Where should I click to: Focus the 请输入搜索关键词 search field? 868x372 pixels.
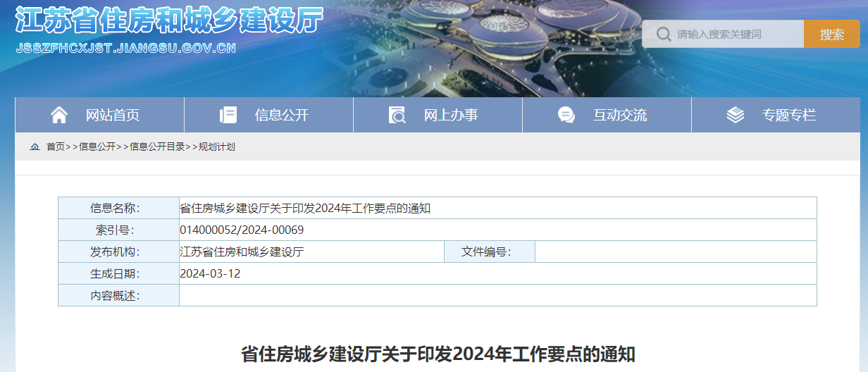[x=736, y=34]
